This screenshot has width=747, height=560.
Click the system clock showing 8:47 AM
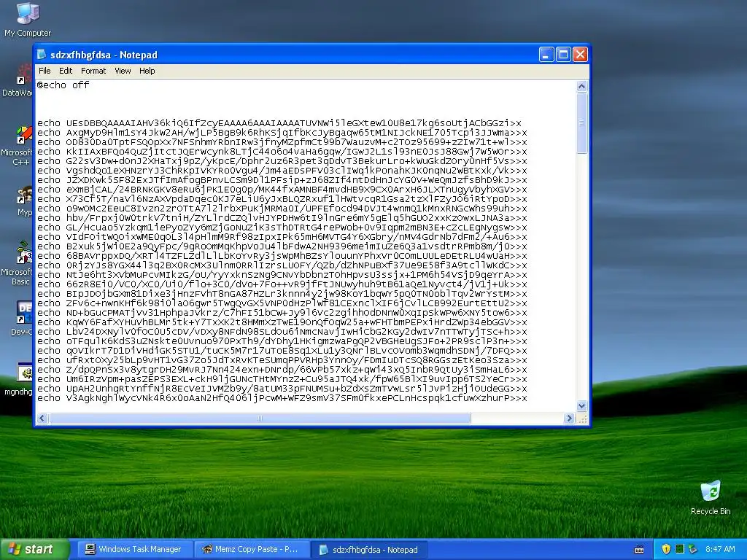coord(720,549)
